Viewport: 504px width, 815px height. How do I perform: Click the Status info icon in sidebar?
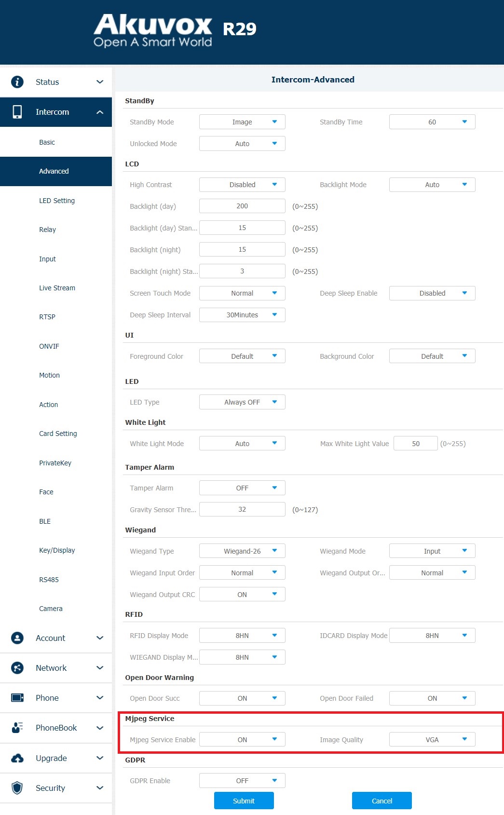17,82
